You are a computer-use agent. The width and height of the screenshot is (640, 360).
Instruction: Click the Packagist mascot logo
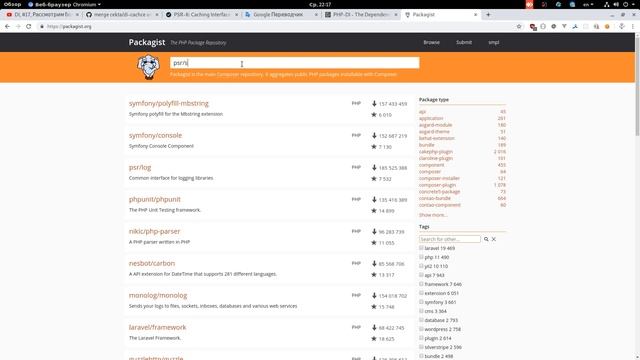tap(148, 67)
